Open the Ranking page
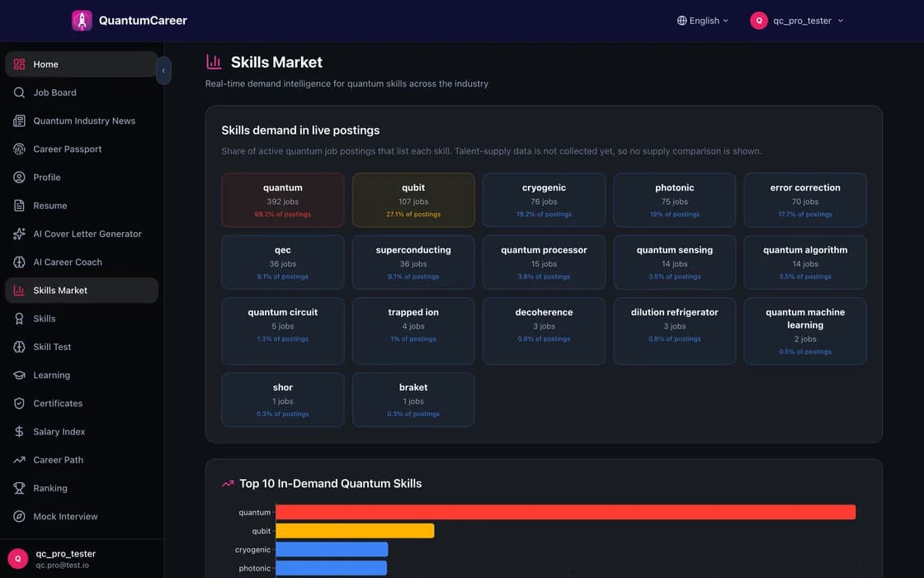 [x=82, y=489]
